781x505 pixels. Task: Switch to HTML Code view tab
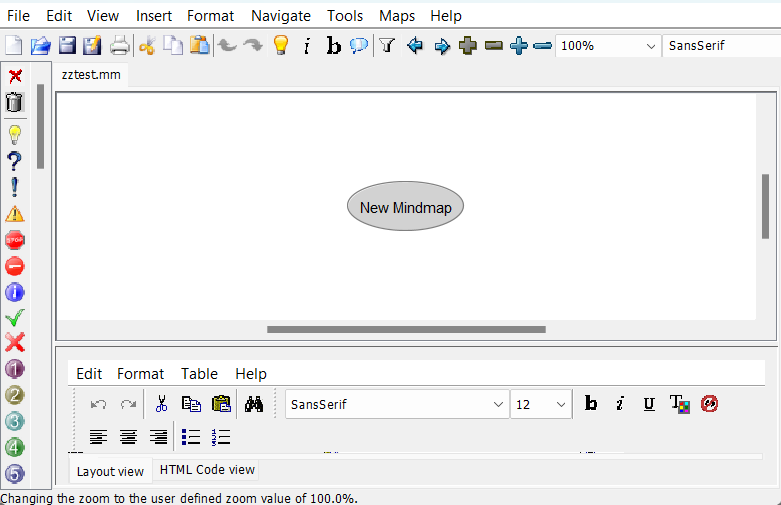coord(207,470)
